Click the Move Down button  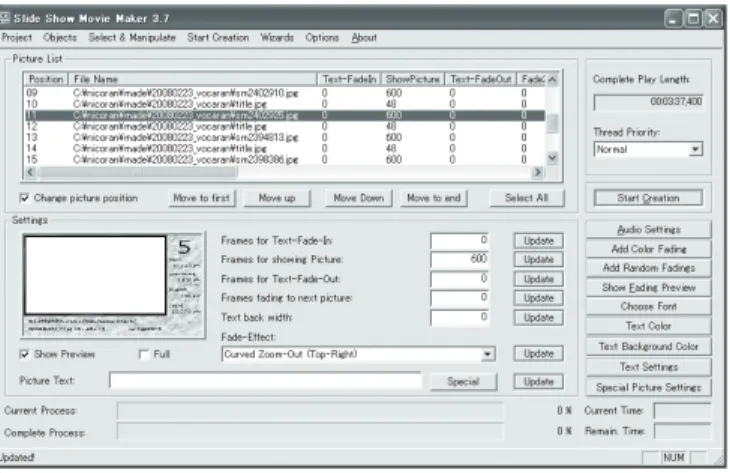tap(358, 198)
